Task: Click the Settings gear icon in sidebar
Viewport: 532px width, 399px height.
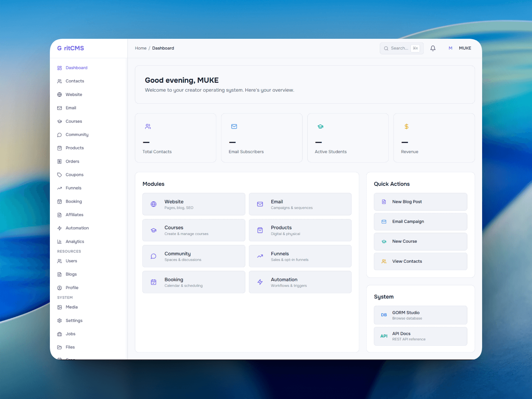Action: point(59,321)
